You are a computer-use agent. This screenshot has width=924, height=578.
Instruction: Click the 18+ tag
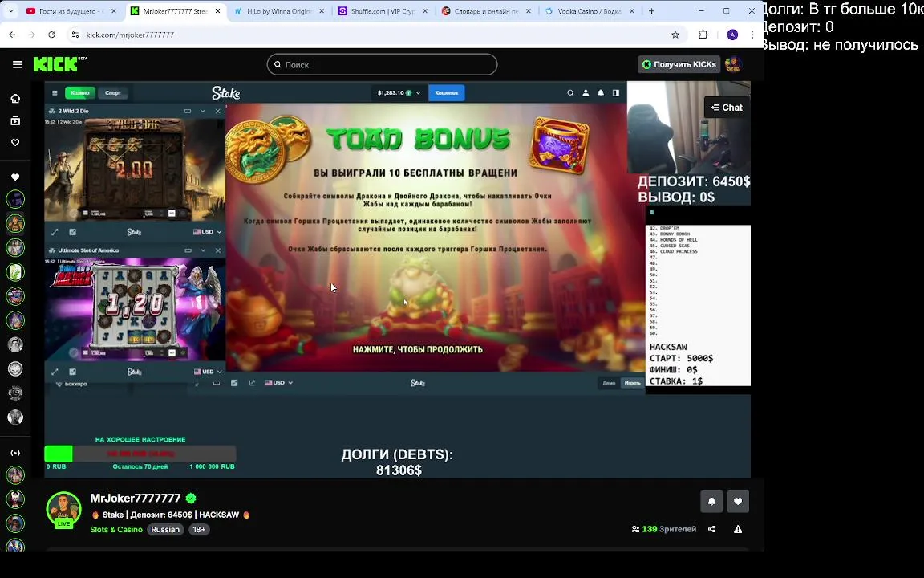[x=199, y=530]
